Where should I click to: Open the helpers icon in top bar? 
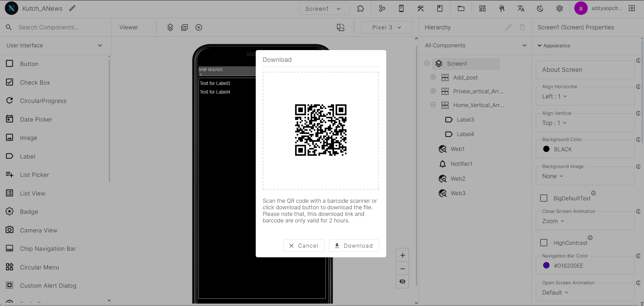point(502,9)
